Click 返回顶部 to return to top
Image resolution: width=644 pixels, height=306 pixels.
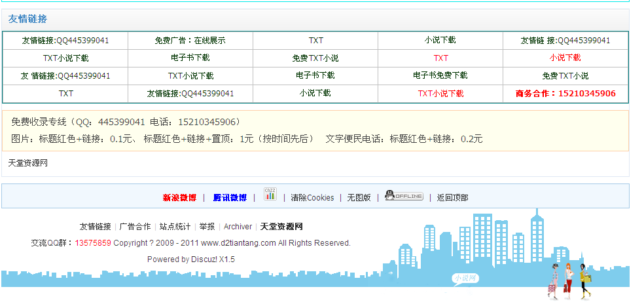click(452, 198)
